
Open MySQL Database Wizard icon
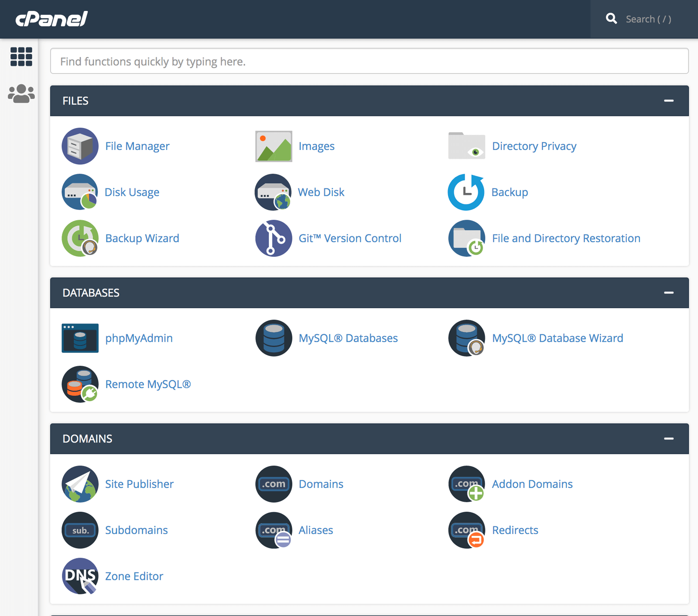pos(467,338)
